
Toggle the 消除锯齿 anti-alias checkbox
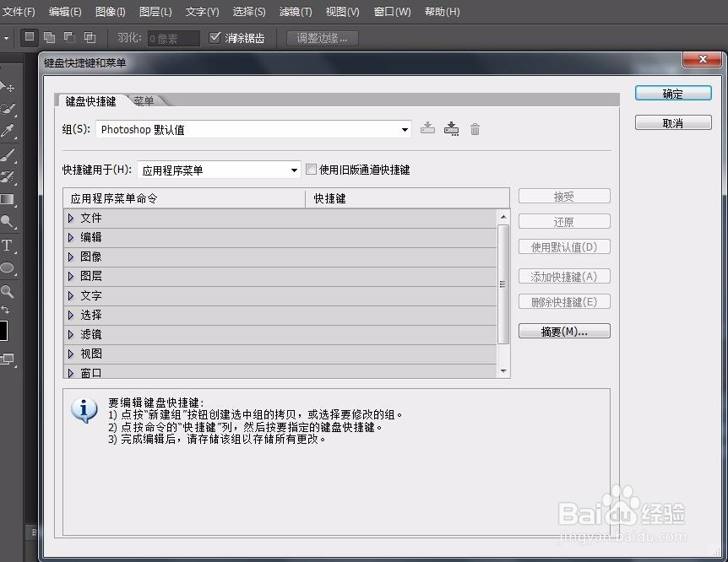click(x=215, y=37)
